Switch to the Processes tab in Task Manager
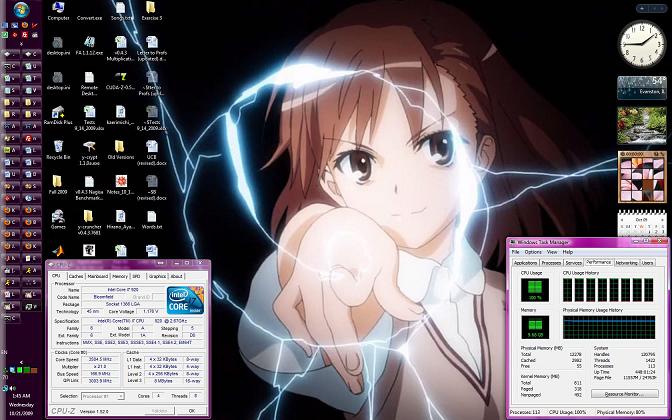This screenshot has height=420, width=672. coord(552,262)
